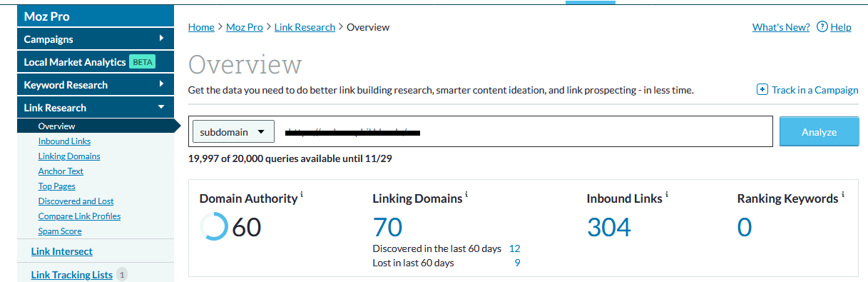Screen dimensions: 868x282
Task: Click the Domain Authority progress circle
Action: (214, 226)
